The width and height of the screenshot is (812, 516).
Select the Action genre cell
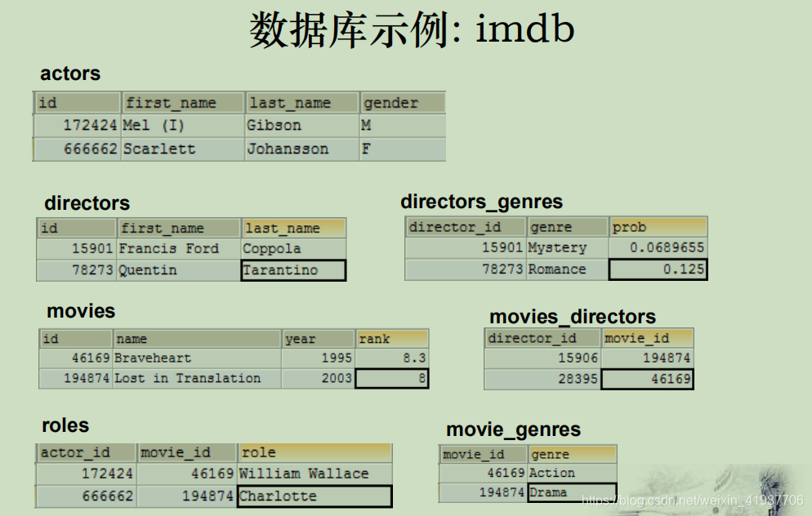[x=572, y=473]
